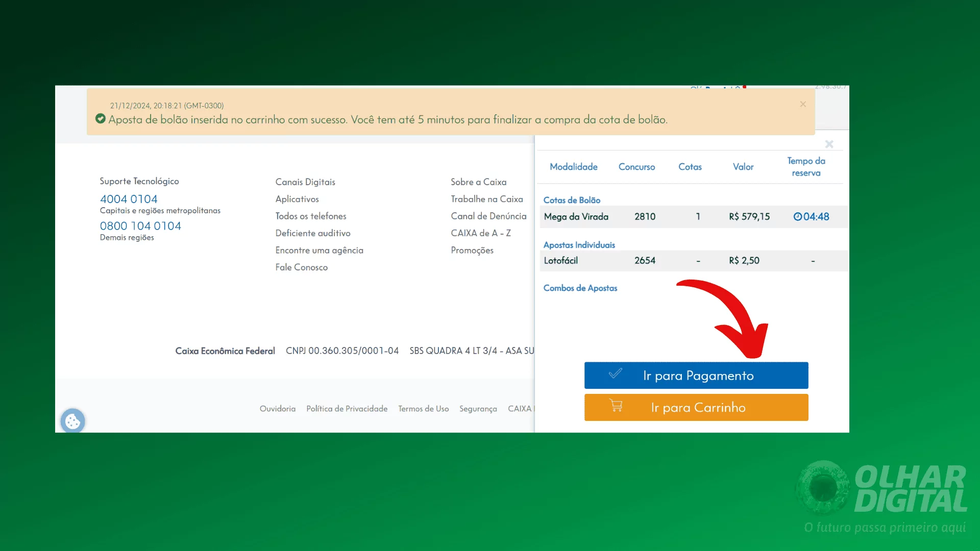Click the Concurso column header
Image resolution: width=980 pixels, height=551 pixels.
tap(636, 167)
